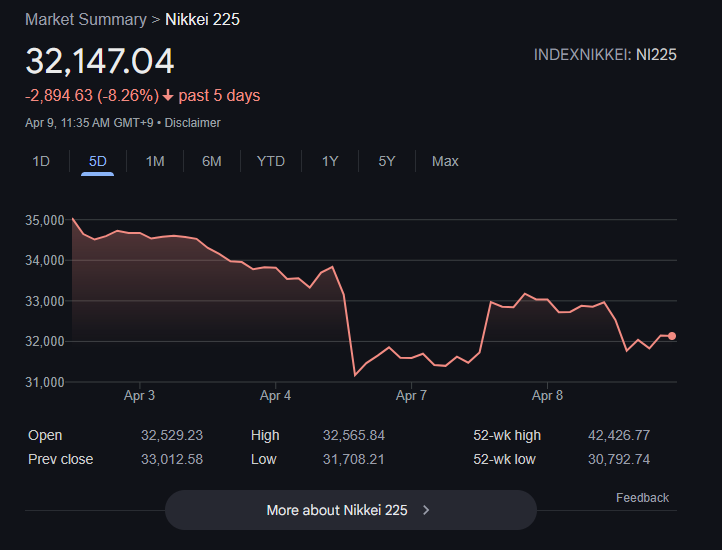The image size is (722, 550).
Task: Select the 1D time range tab
Action: pos(41,161)
